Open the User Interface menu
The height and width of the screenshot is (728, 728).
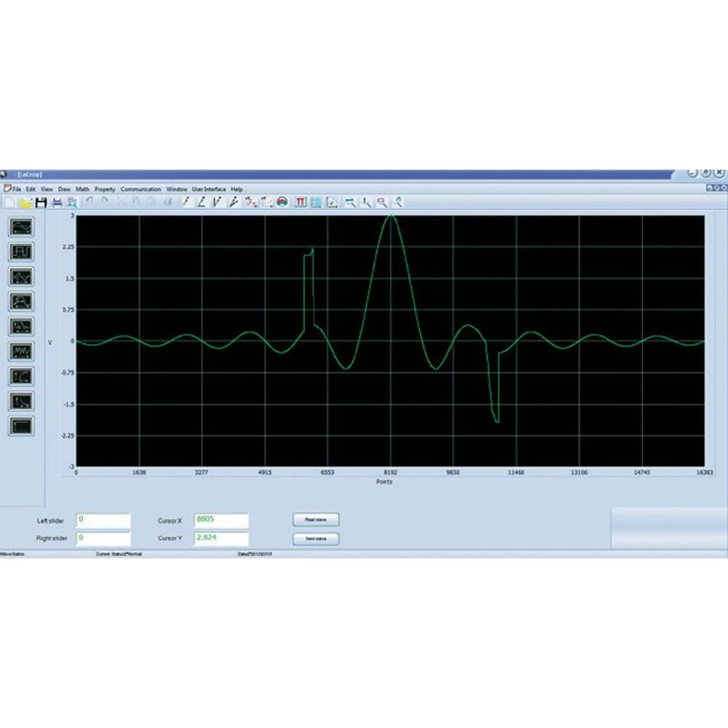tap(209, 189)
